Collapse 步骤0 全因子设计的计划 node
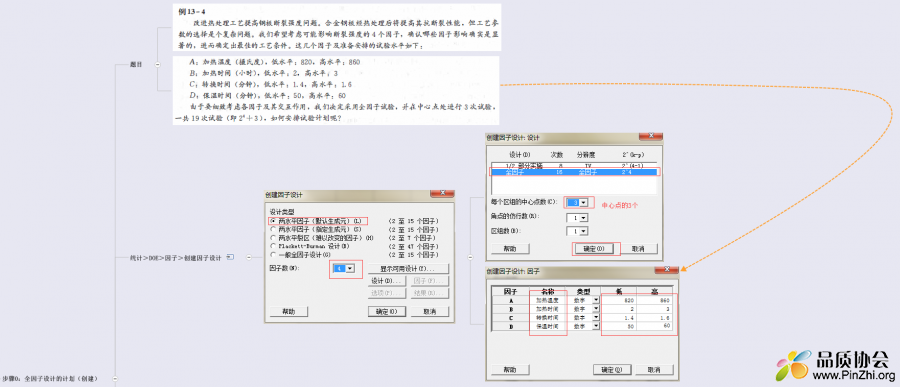 pyautogui.click(x=115, y=378)
